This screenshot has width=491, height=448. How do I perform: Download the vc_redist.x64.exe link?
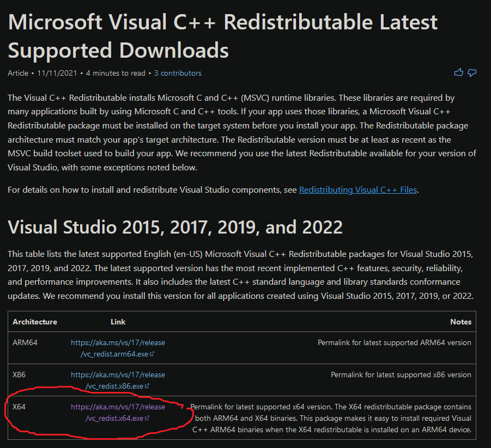118,412
